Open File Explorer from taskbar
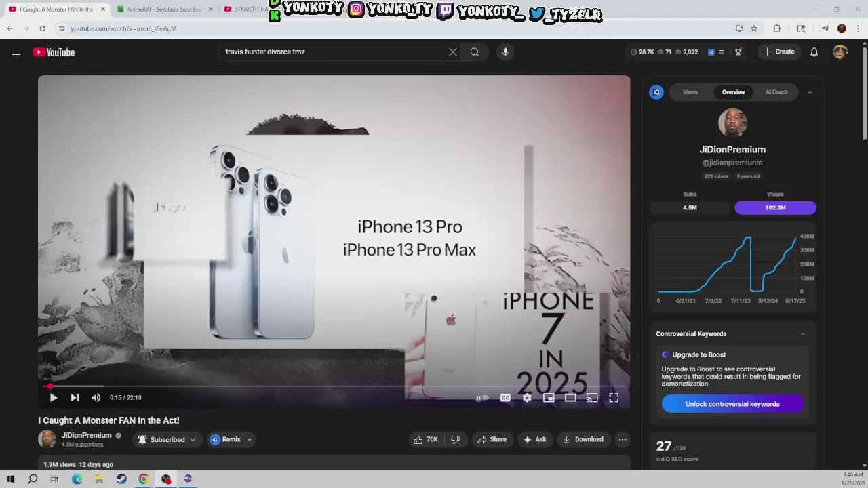868x488 pixels. click(x=99, y=479)
